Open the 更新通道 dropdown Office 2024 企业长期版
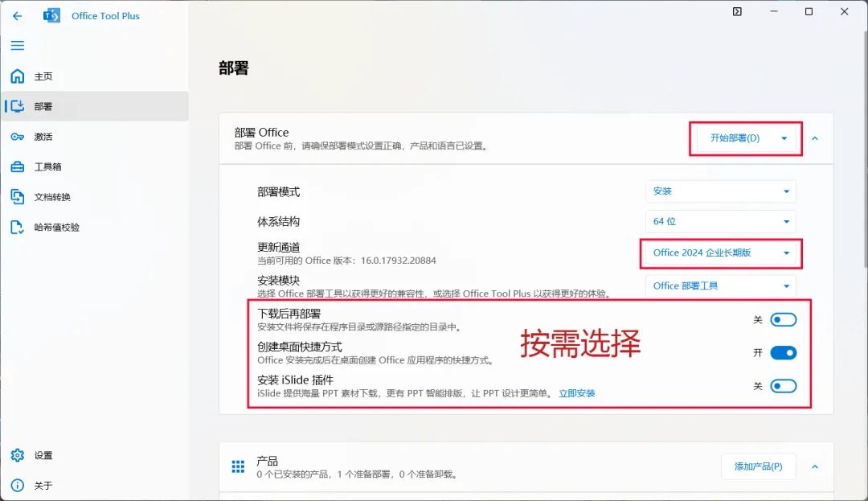 [720, 253]
